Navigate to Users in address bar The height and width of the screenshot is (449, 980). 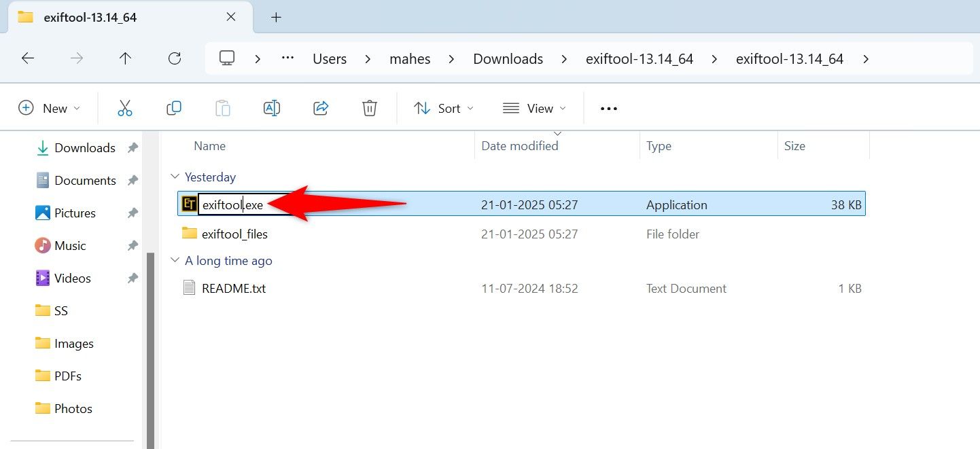click(330, 59)
